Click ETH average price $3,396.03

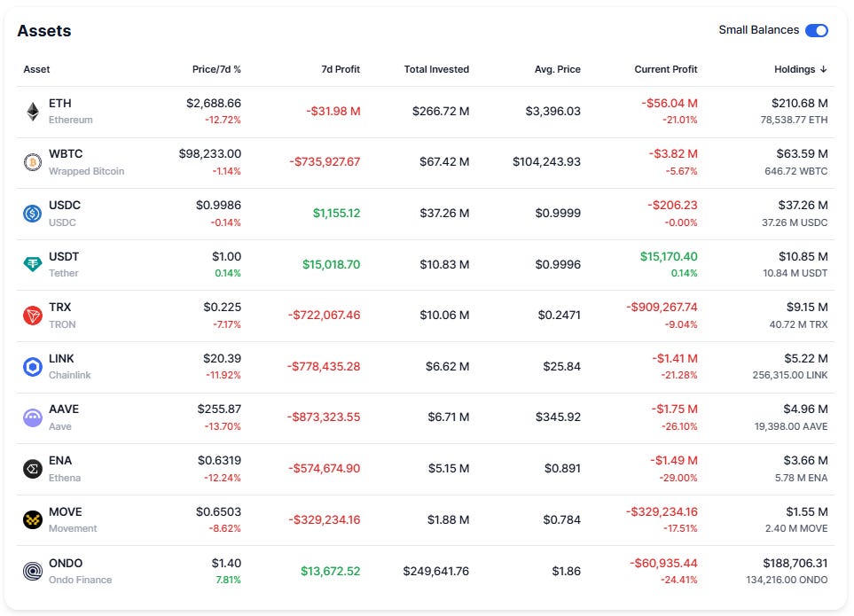[552, 111]
